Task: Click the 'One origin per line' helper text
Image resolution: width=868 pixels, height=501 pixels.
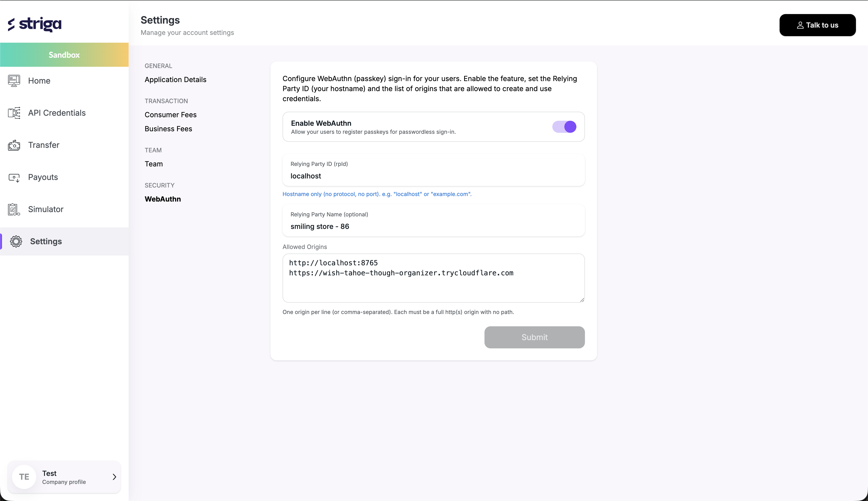Action: click(x=398, y=312)
